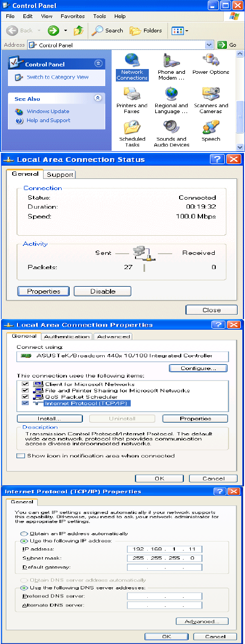245x644 pixels.
Task: Click the Search toolbar button
Action: click(107, 30)
